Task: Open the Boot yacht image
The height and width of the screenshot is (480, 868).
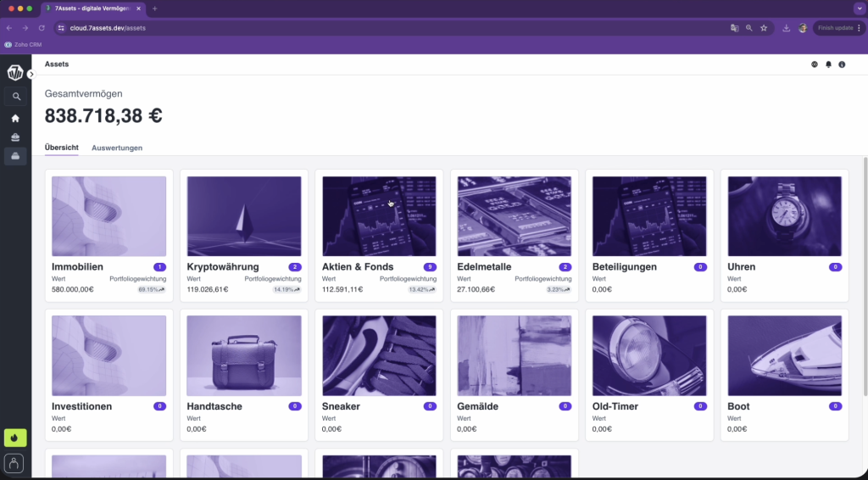Action: pyautogui.click(x=784, y=356)
